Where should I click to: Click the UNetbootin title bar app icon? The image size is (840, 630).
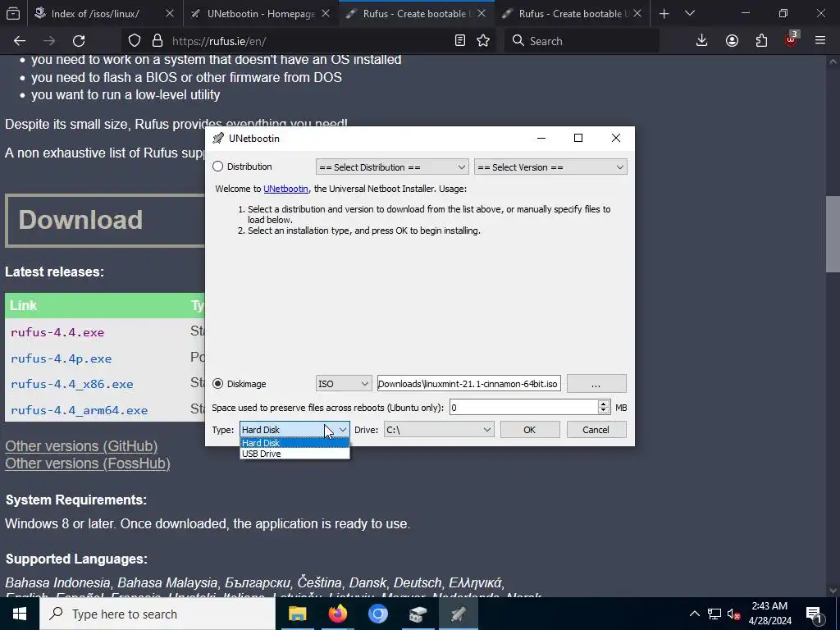pos(218,138)
